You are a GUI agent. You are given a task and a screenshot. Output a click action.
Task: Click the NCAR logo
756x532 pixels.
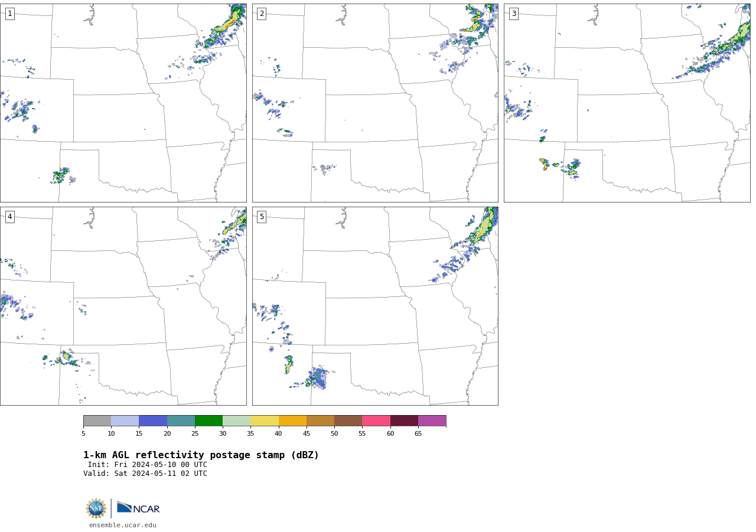[138, 508]
